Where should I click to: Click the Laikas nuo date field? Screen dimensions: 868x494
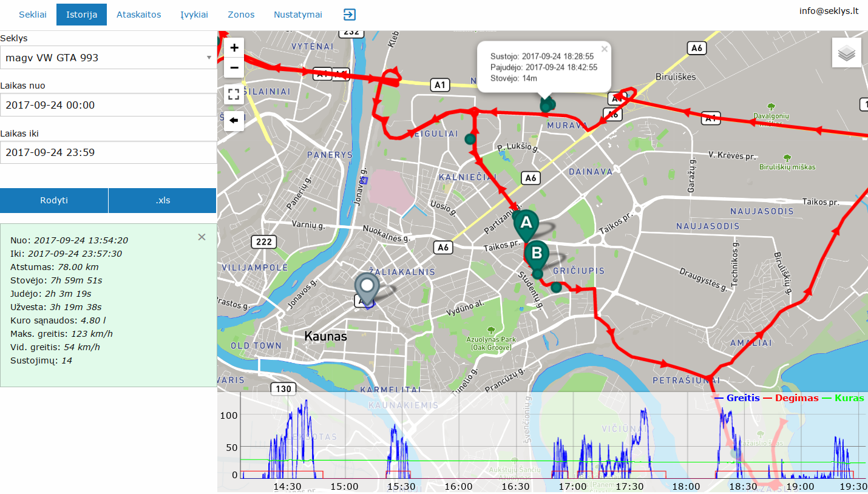109,105
